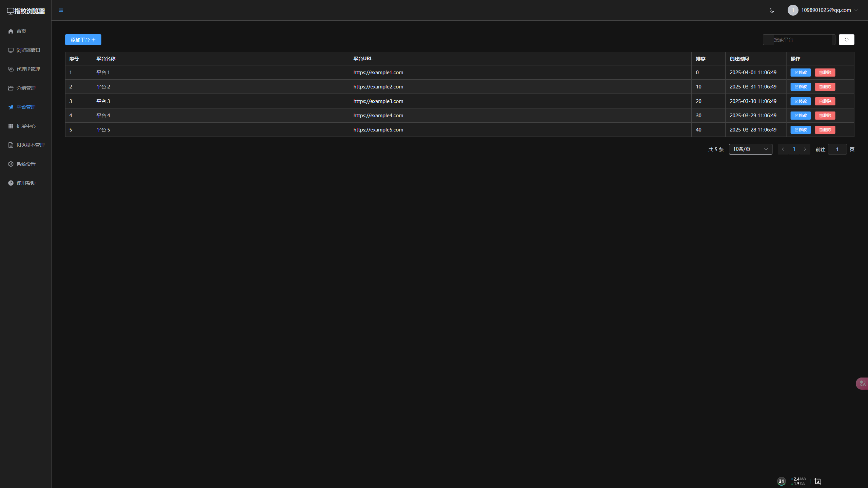The height and width of the screenshot is (488, 868).
Task: Click the user avatar circle
Action: 793,10
